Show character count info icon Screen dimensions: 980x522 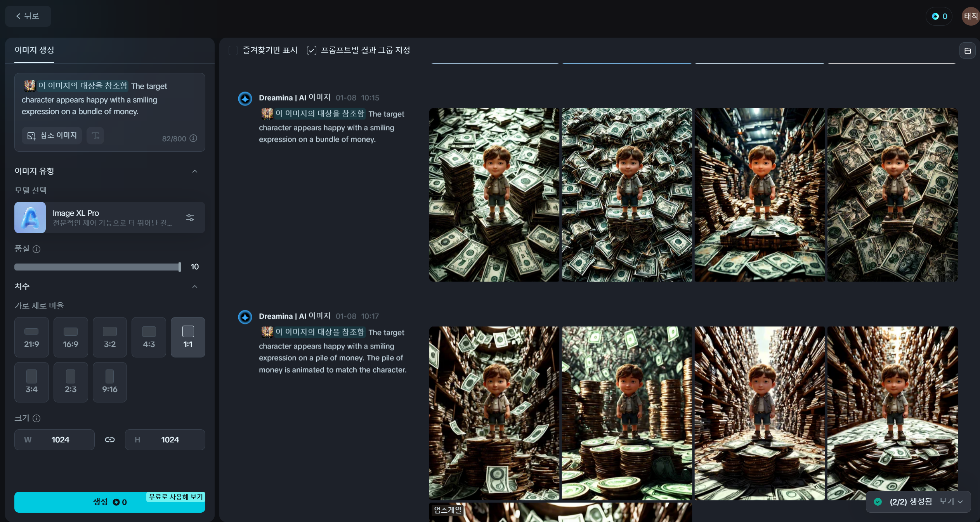coord(193,138)
